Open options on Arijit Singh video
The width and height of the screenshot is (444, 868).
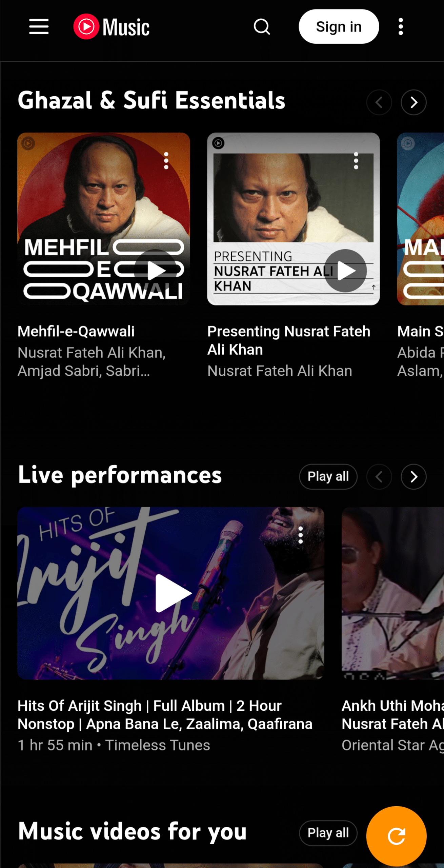pos(300,535)
